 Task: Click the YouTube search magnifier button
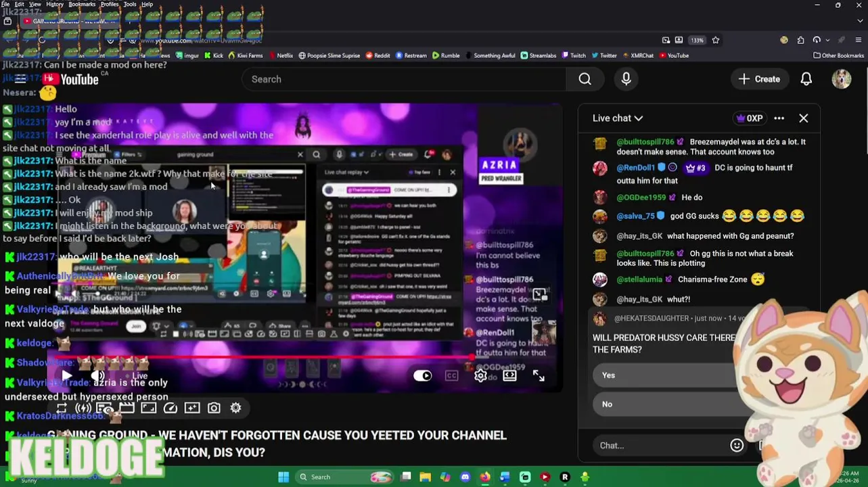(x=585, y=79)
